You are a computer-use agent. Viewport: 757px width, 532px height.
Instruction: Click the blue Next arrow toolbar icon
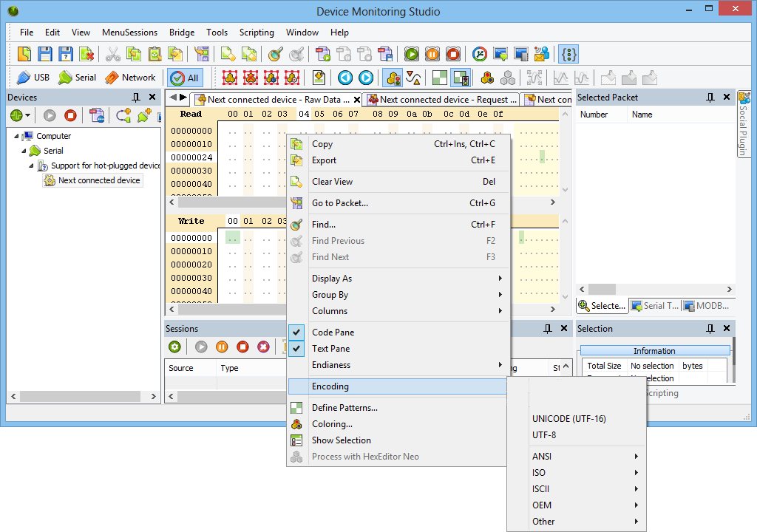point(365,78)
